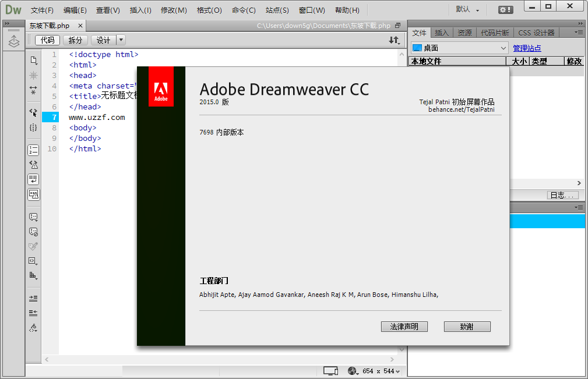Click the 法律声明 button
588x379 pixels.
pos(404,327)
